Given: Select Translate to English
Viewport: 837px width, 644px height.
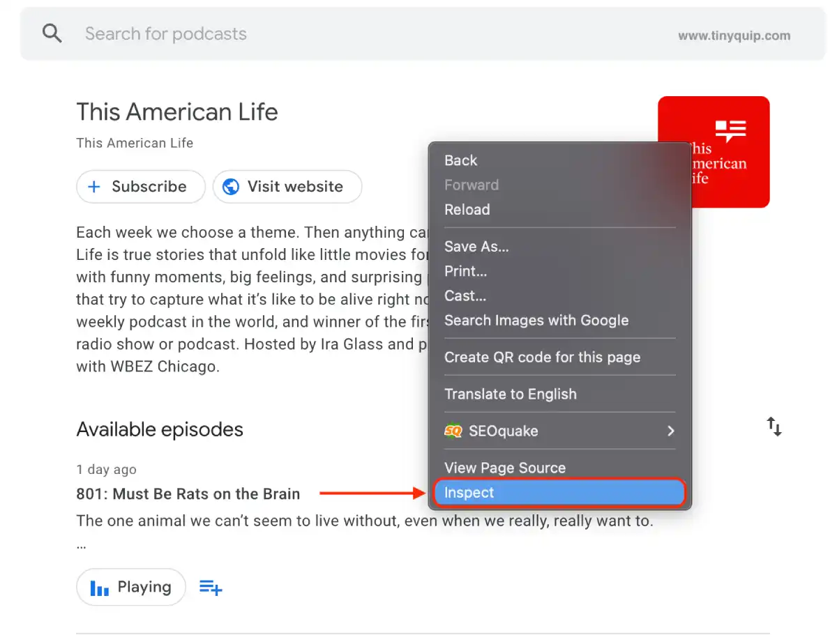Looking at the screenshot, I should [511, 394].
